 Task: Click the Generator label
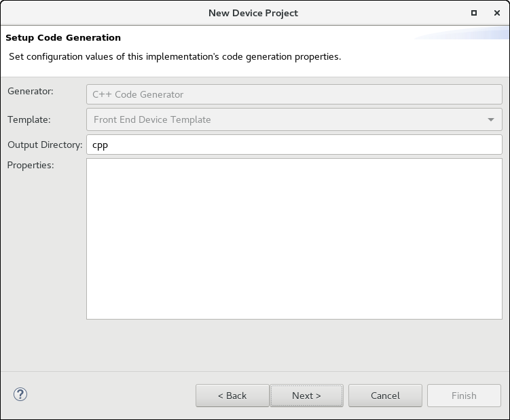[x=30, y=91]
